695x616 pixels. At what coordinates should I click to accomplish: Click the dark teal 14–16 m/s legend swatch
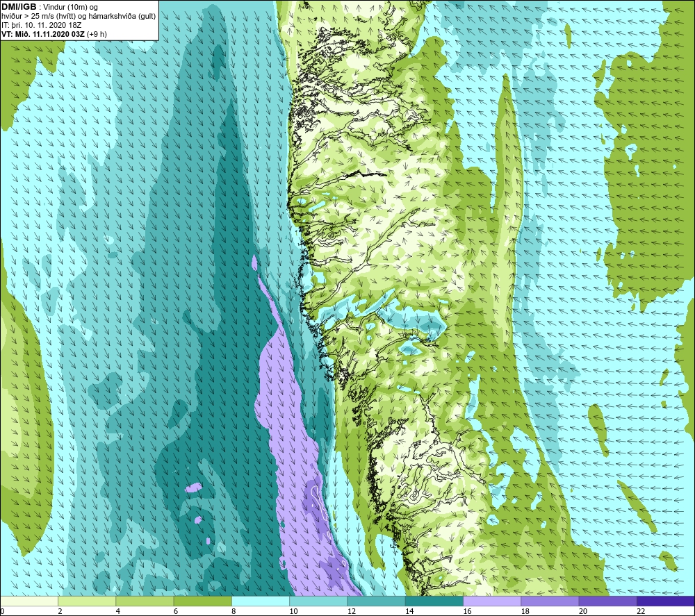pyautogui.click(x=434, y=601)
